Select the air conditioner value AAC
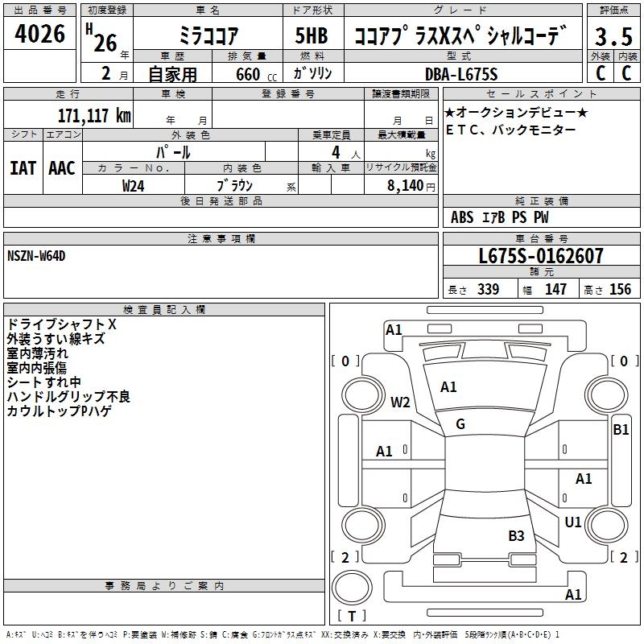Image resolution: width=644 pixels, height=644 pixels. (x=62, y=168)
